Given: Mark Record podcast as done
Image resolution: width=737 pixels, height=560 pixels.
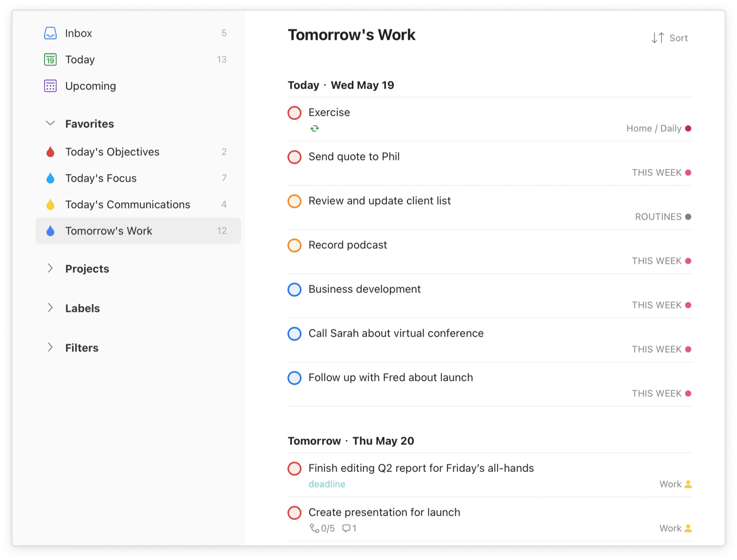Looking at the screenshot, I should point(294,246).
